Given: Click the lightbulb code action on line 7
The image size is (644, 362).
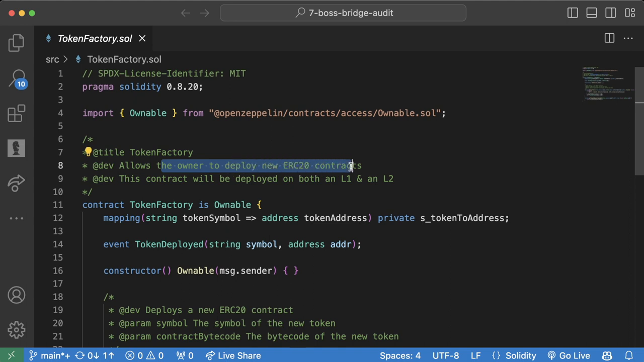Looking at the screenshot, I should 88,151.
